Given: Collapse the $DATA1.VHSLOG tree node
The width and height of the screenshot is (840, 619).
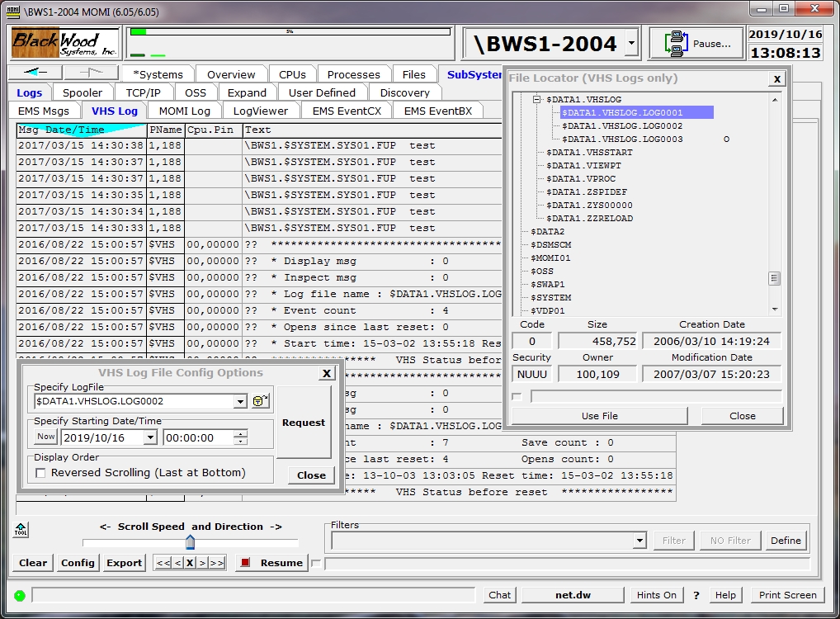Looking at the screenshot, I should click(x=536, y=99).
